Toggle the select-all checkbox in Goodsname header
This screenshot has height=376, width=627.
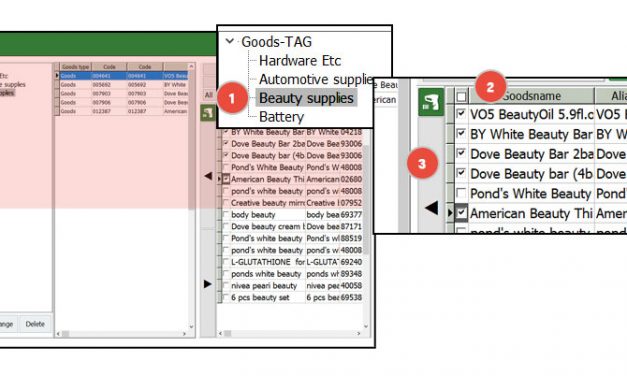[461, 96]
